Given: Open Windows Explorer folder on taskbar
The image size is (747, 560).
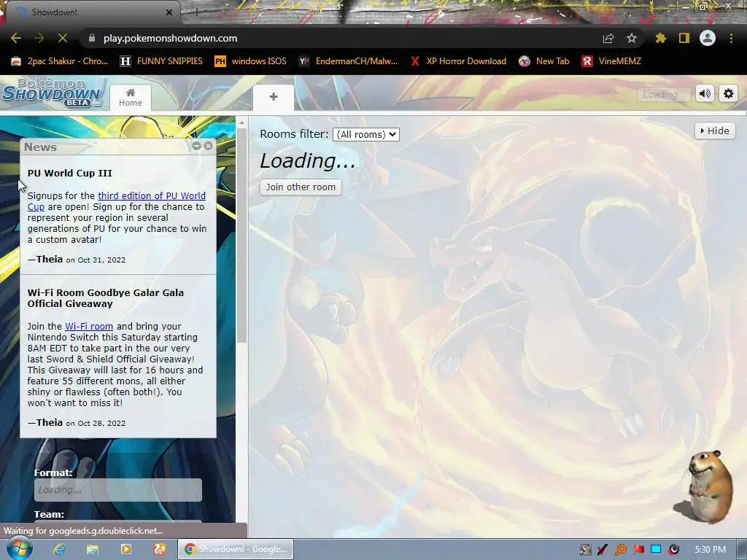Looking at the screenshot, I should point(93,549).
